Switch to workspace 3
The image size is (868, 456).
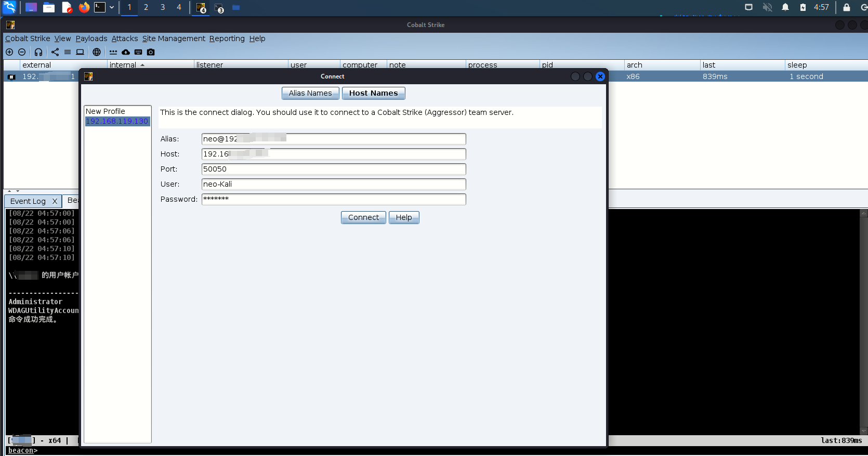click(x=163, y=7)
